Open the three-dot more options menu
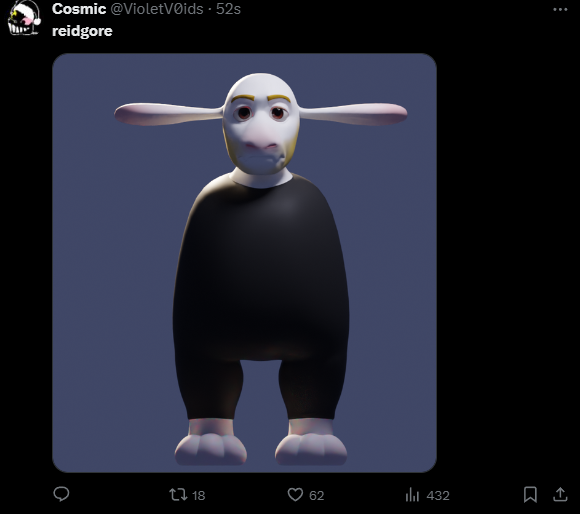This screenshot has height=514, width=580. tap(560, 10)
